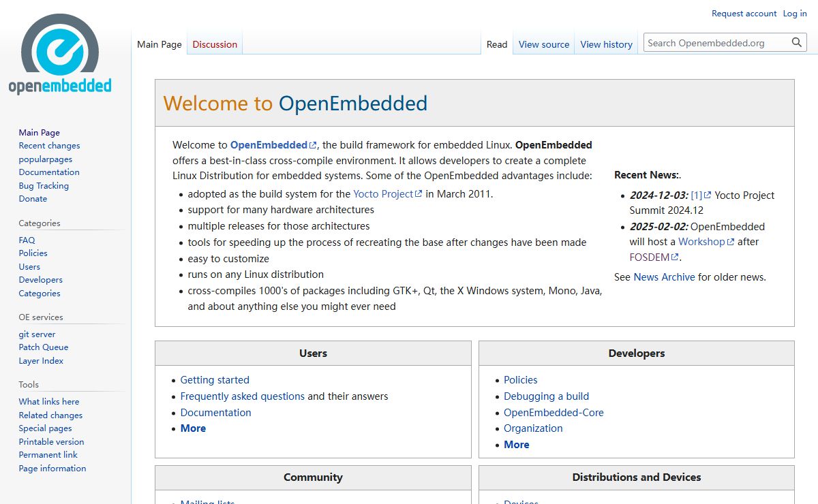The image size is (818, 504).
Task: Open Getting started under Users
Action: click(x=215, y=380)
